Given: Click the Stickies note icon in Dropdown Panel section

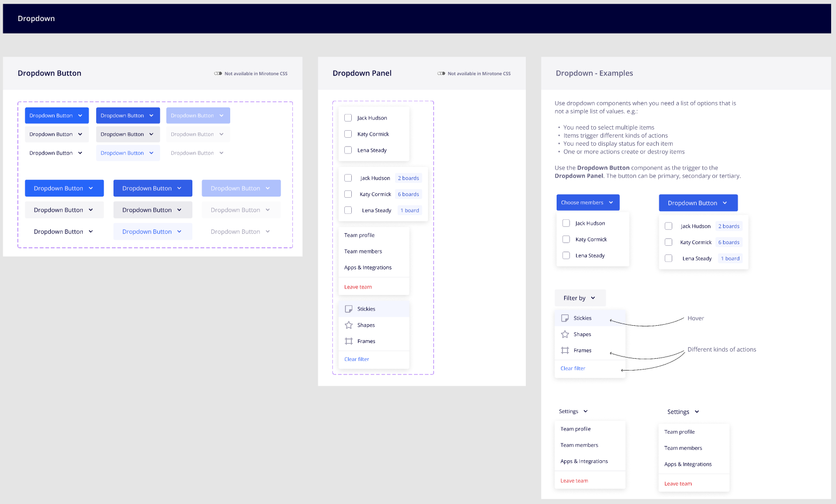Looking at the screenshot, I should coord(349,309).
